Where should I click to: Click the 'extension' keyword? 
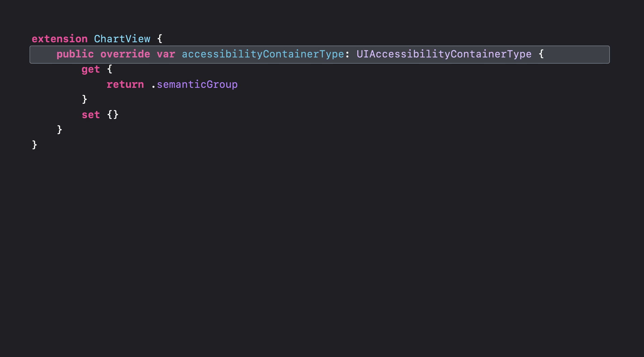pyautogui.click(x=60, y=39)
